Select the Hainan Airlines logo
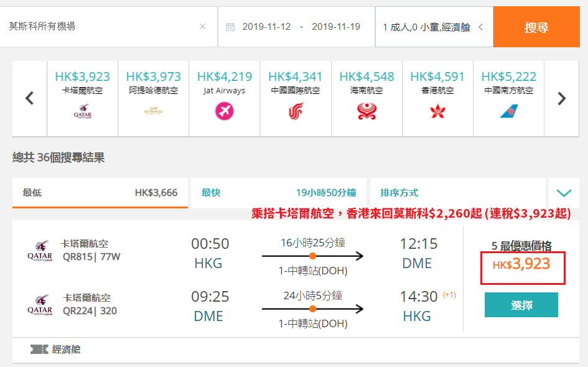The width and height of the screenshot is (588, 367). 366,111
